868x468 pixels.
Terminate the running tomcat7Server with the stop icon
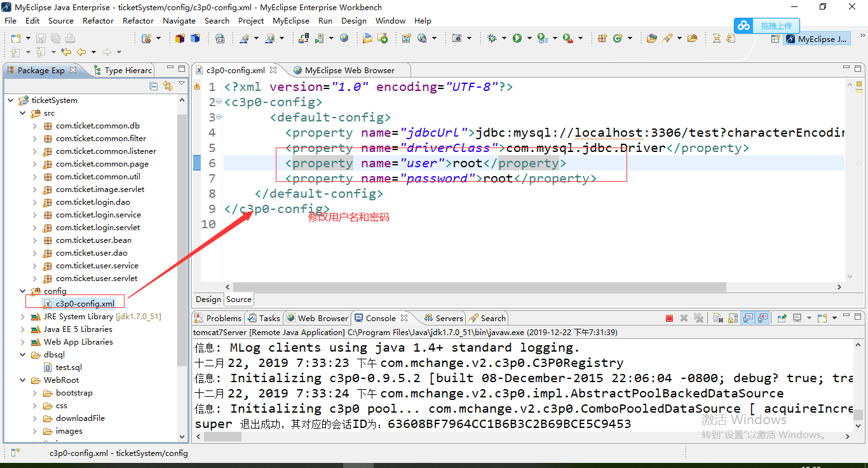tap(669, 318)
